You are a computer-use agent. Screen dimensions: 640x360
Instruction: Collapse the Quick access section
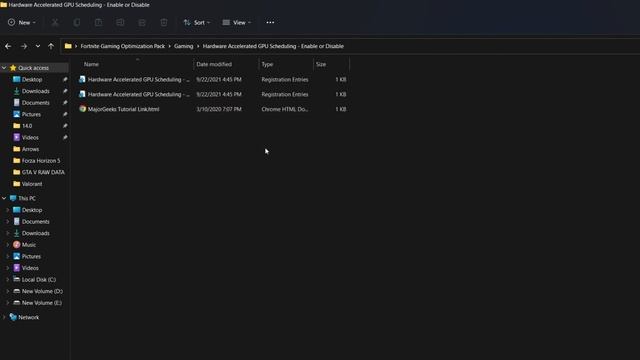pos(4,68)
